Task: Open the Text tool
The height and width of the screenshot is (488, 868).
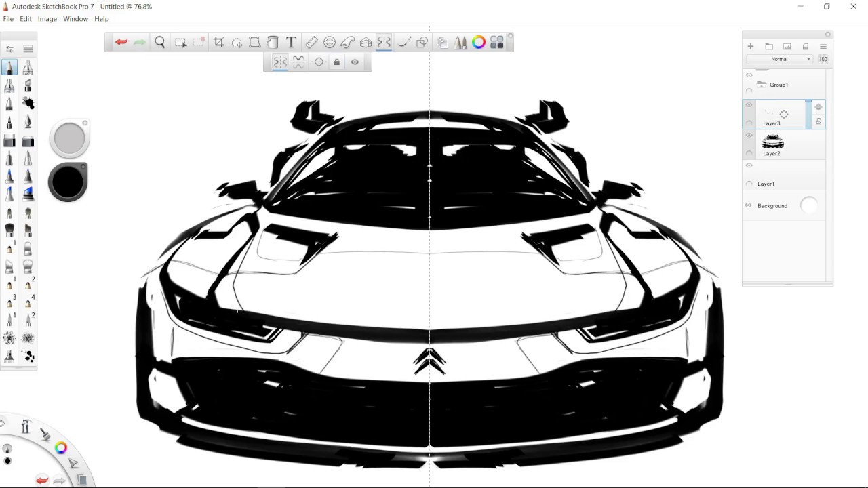Action: [291, 42]
